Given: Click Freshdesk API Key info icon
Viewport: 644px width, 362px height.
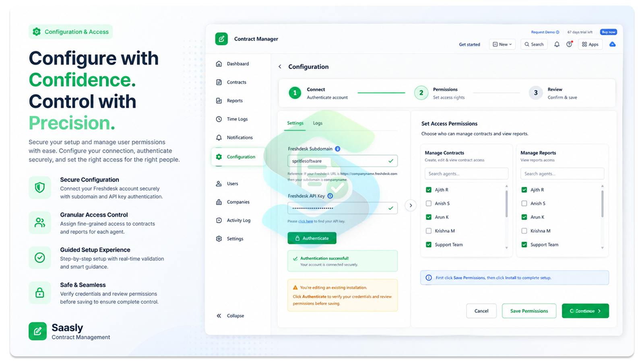Looking at the screenshot, I should point(330,196).
